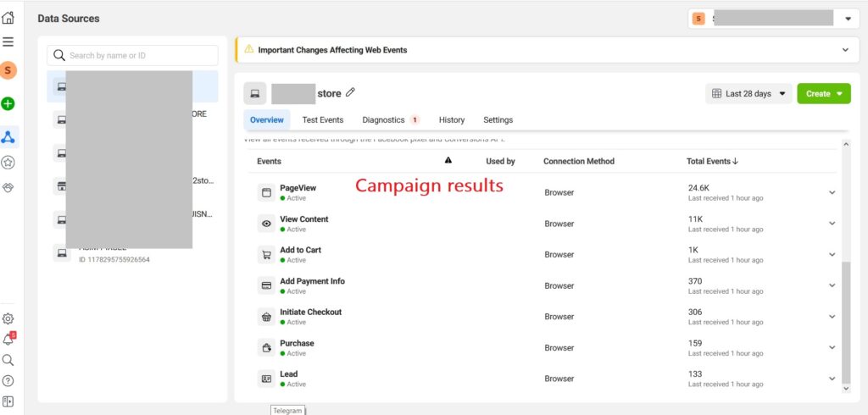Click the green plus create icon
Viewport: 868px width, 415px height.
(8, 103)
